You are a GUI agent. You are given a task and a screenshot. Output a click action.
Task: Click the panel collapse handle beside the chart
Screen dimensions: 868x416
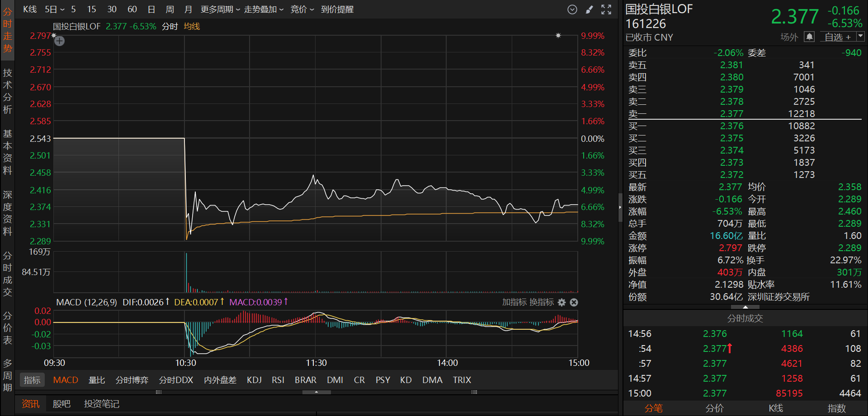coord(620,207)
